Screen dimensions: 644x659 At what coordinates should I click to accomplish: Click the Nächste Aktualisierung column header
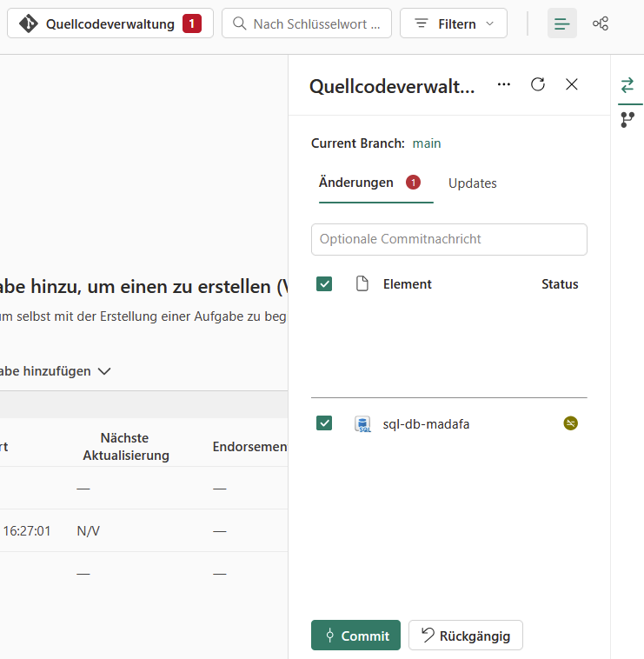(126, 447)
